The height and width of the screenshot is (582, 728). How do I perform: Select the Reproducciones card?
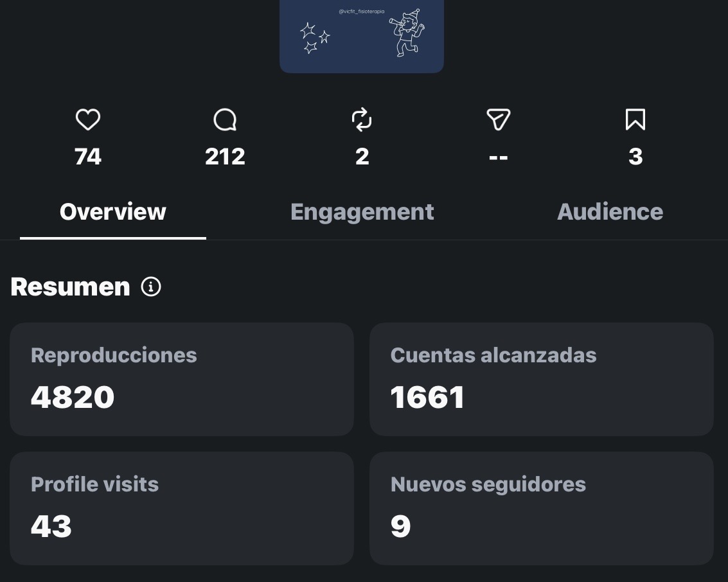point(182,379)
